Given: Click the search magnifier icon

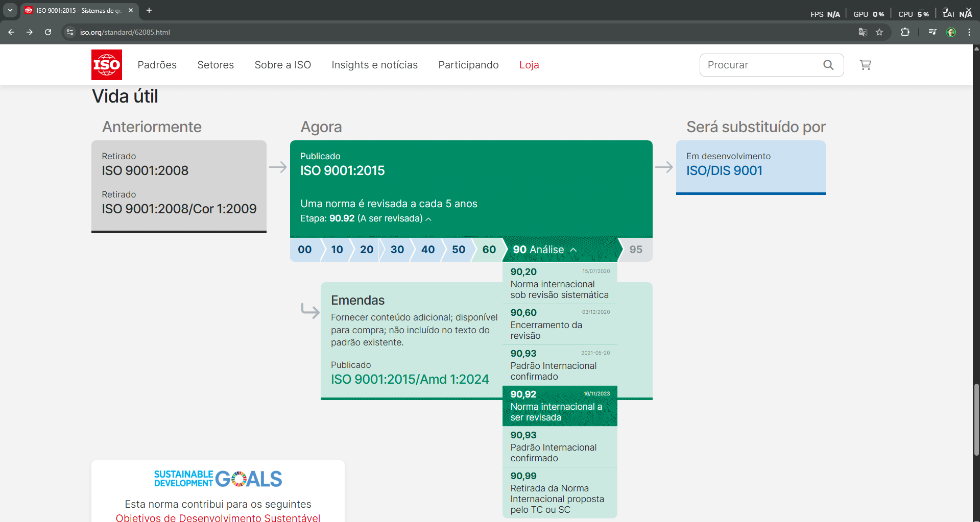Looking at the screenshot, I should [828, 65].
